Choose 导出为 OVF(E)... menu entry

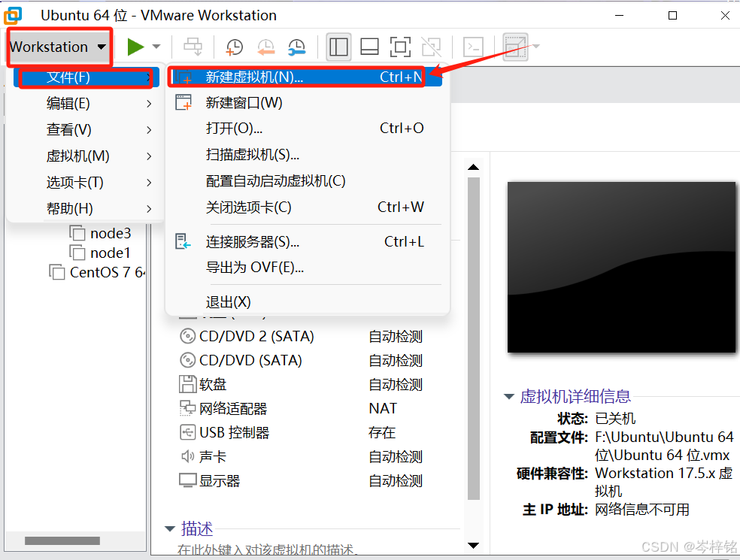(x=306, y=268)
